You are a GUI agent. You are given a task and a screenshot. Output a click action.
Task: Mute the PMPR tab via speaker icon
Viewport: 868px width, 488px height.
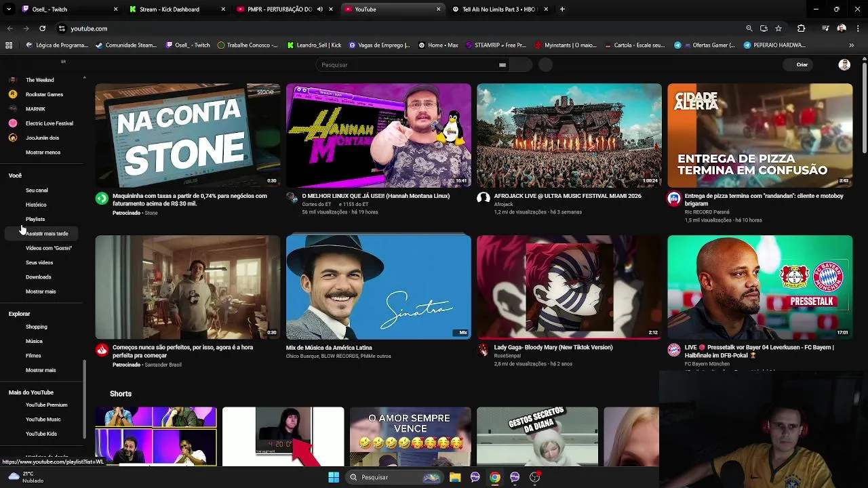point(319,9)
